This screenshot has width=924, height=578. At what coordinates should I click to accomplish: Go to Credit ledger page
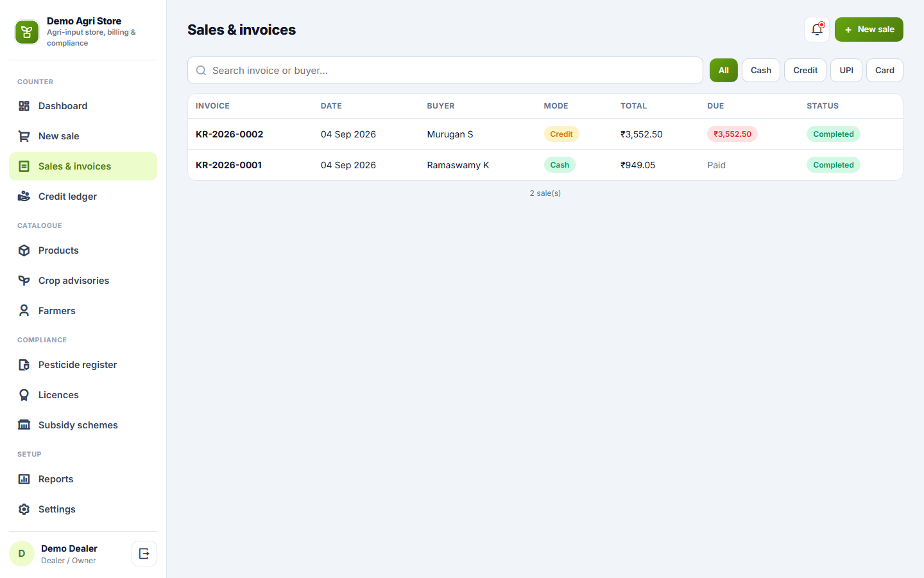pyautogui.click(x=83, y=197)
